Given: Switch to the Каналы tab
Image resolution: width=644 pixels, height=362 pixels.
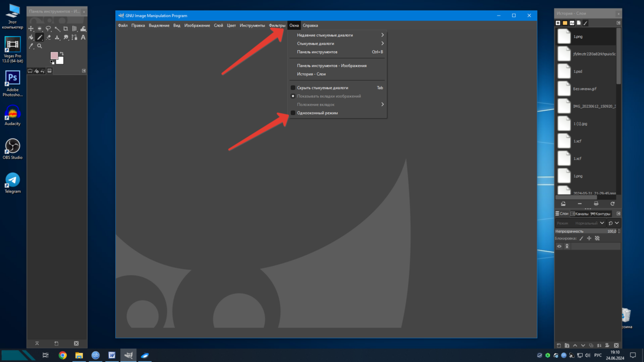Looking at the screenshot, I should 579,214.
